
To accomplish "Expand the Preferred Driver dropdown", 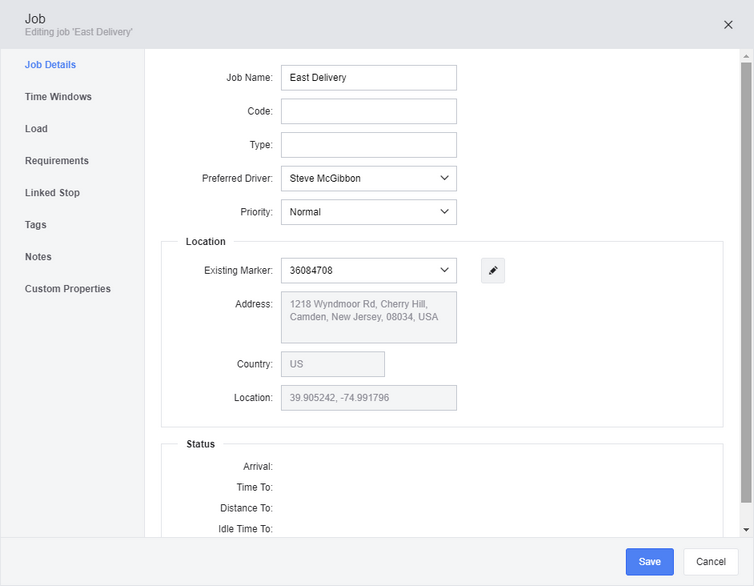I will point(369,178).
